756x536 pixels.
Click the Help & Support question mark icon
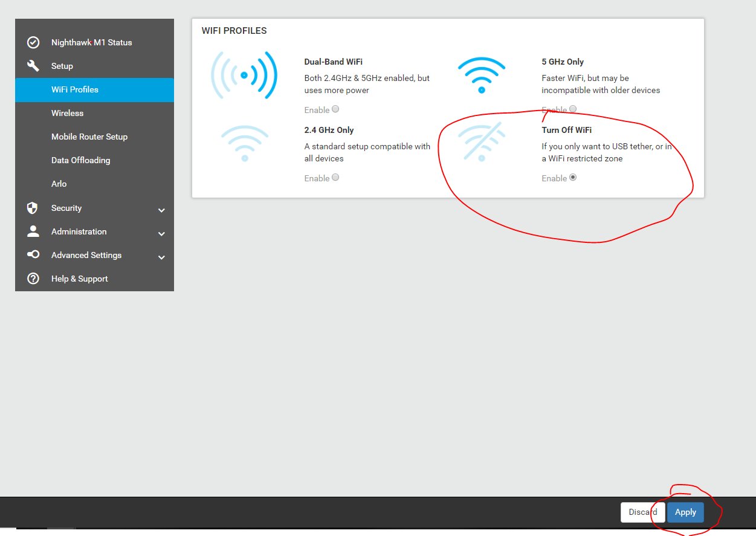tap(33, 279)
